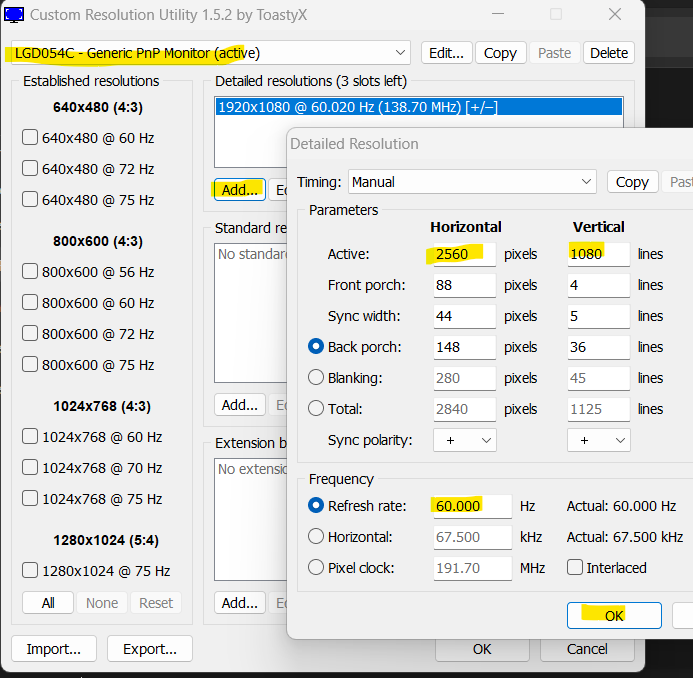Image resolution: width=693 pixels, height=678 pixels.
Task: Enable 1024x768 @ 70 Hz resolution
Action: click(30, 468)
